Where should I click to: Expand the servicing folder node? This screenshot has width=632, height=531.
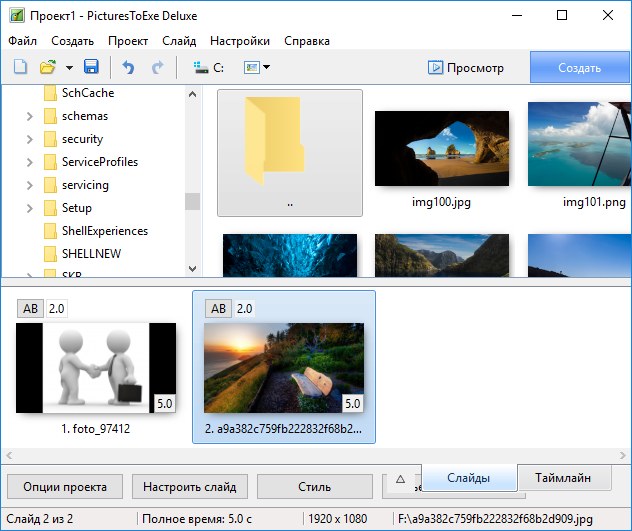point(30,185)
